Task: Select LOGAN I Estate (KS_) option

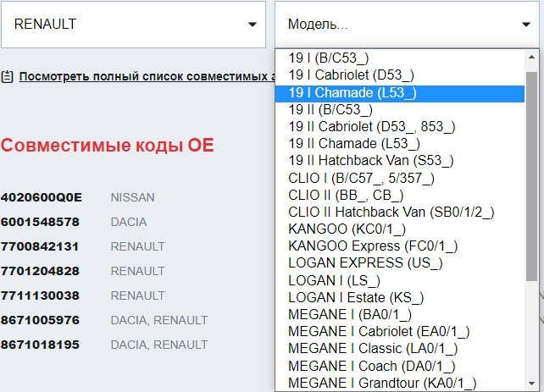Action: pos(356,297)
